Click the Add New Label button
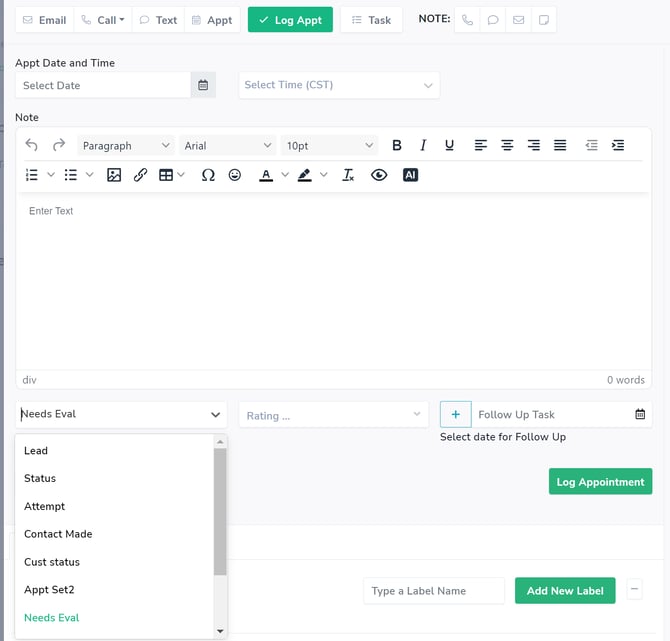Screen dimensions: 670x641 click(564, 591)
